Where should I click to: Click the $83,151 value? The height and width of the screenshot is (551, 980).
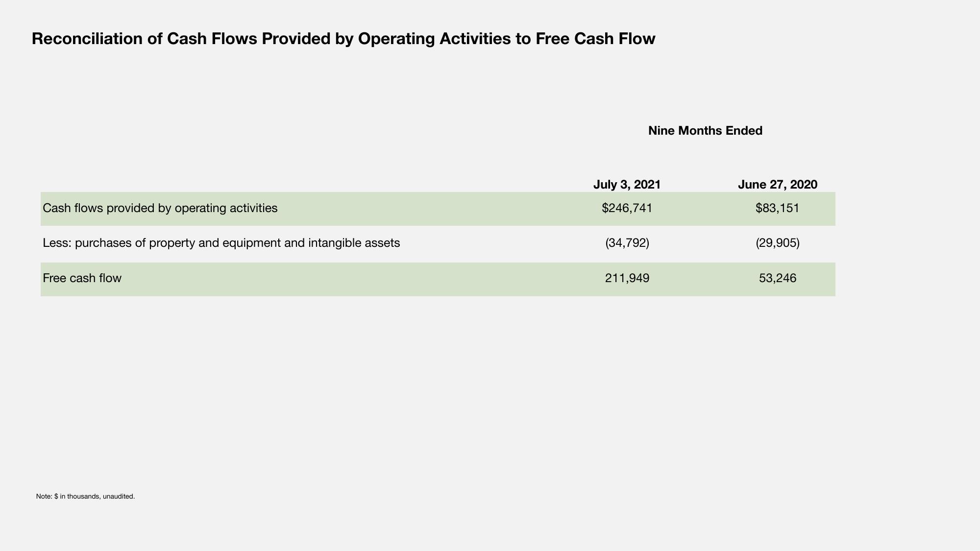pyautogui.click(x=777, y=208)
